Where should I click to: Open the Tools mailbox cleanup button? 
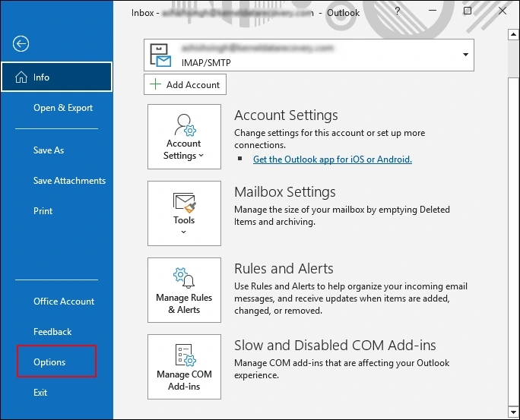click(184, 213)
